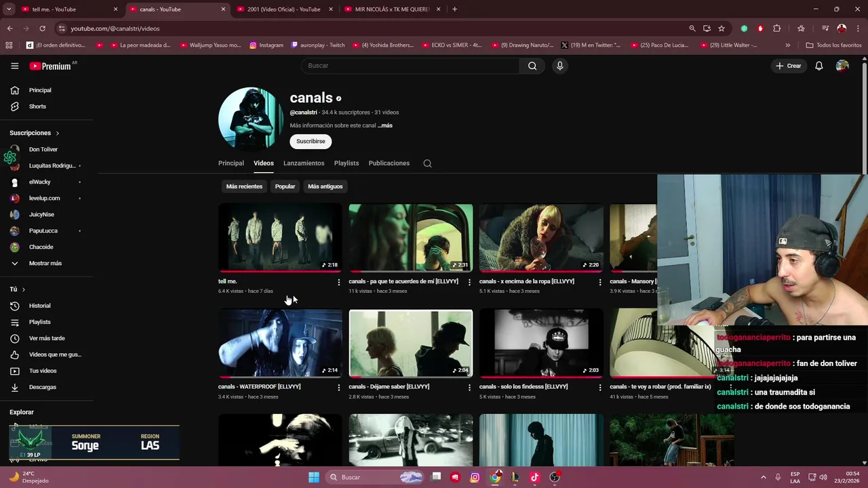The height and width of the screenshot is (488, 868).
Task: Open the bookmarks apps grid icon
Action: [x=9, y=45]
